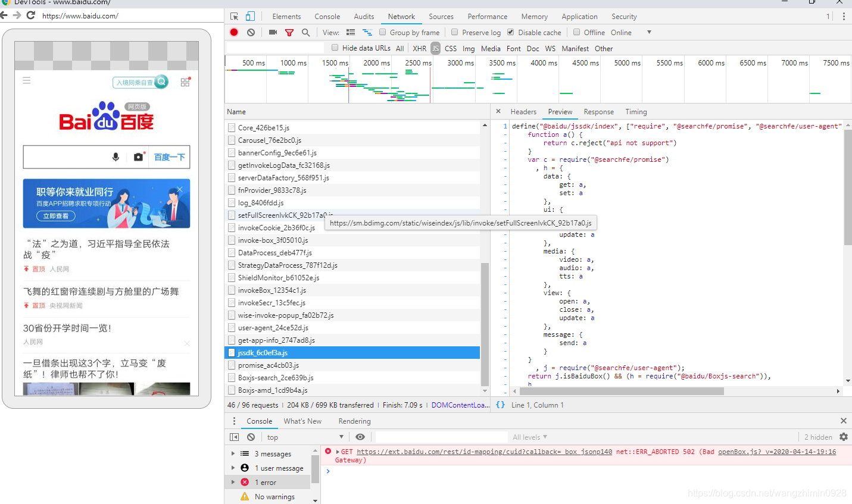Filter requests by Img type
The height and width of the screenshot is (504, 852).
[x=469, y=48]
